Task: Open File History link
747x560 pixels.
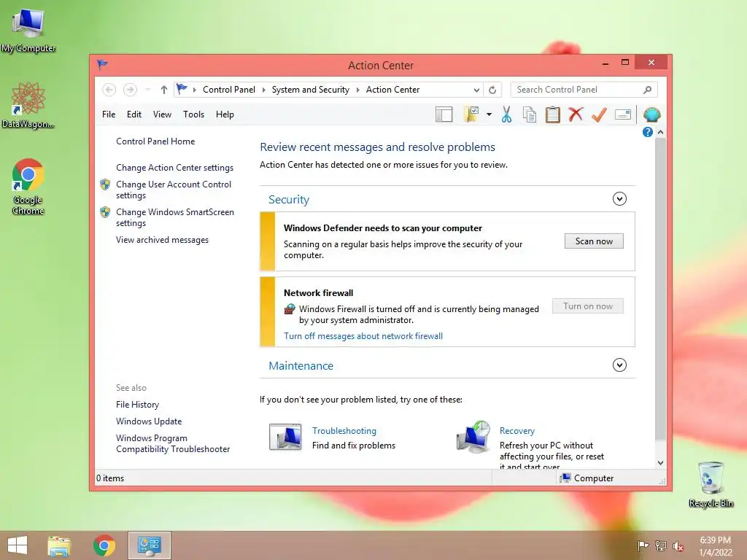Action: [x=137, y=404]
